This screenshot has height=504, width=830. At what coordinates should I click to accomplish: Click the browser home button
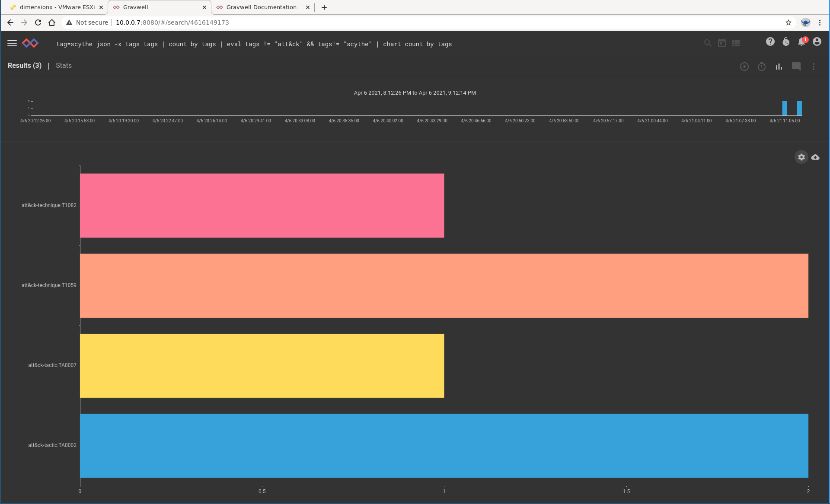point(52,22)
